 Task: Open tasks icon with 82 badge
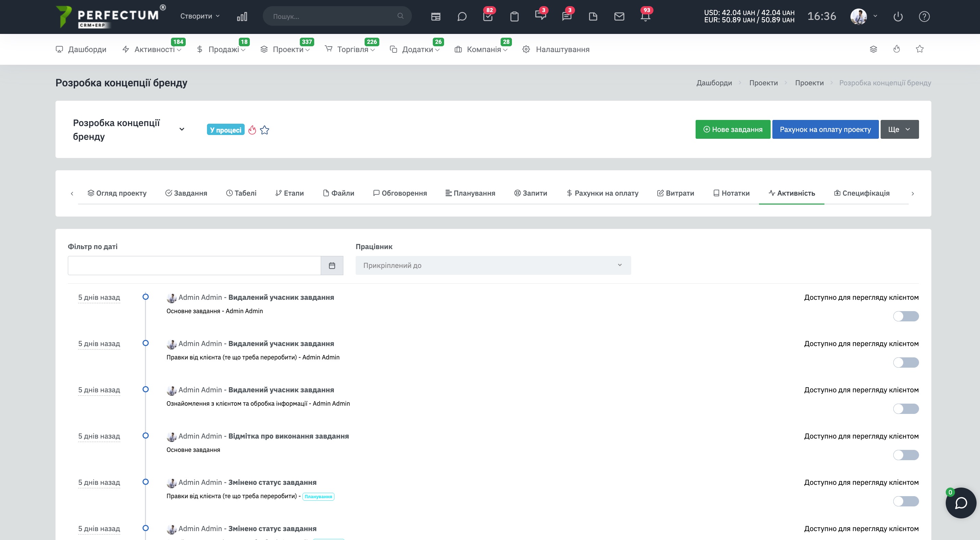click(488, 16)
